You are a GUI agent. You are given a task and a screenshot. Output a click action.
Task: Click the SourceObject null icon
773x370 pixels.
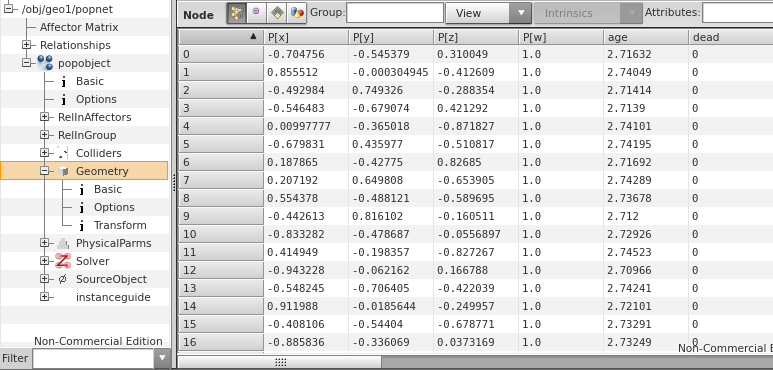click(63, 279)
